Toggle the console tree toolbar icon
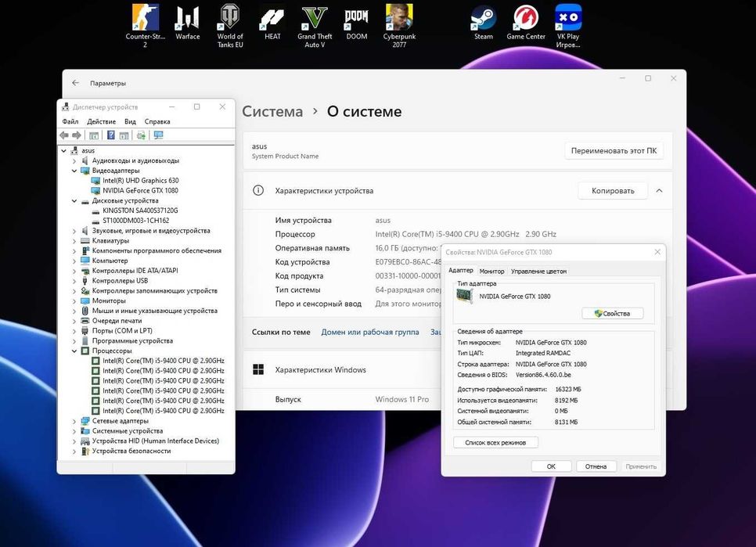 pos(94,135)
